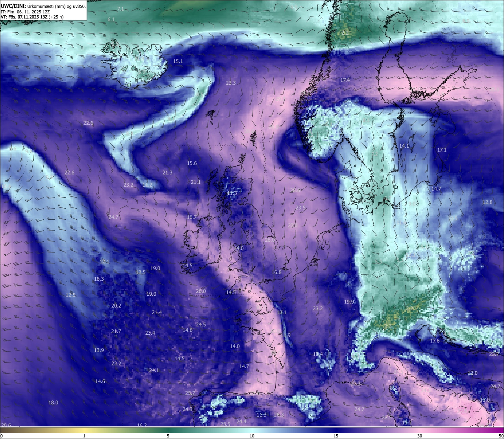Image resolution: width=504 pixels, height=439 pixels.
Task: Click the map value 23.7
Action: [x=494, y=354]
